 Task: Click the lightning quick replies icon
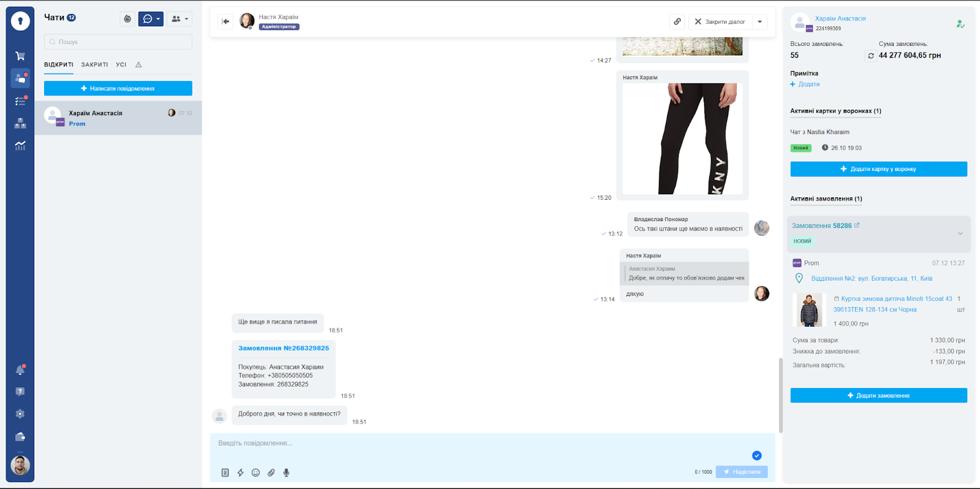coord(241,472)
